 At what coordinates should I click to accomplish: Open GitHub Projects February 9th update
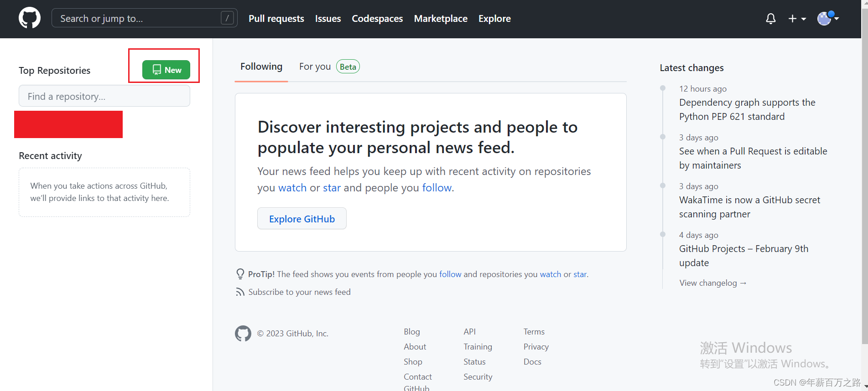click(743, 256)
